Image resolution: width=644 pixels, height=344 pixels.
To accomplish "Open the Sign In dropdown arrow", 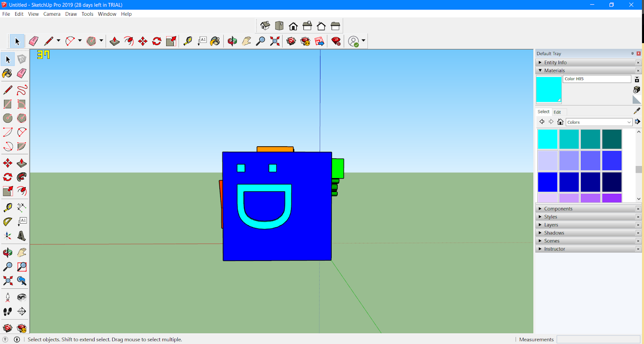I will 363,41.
